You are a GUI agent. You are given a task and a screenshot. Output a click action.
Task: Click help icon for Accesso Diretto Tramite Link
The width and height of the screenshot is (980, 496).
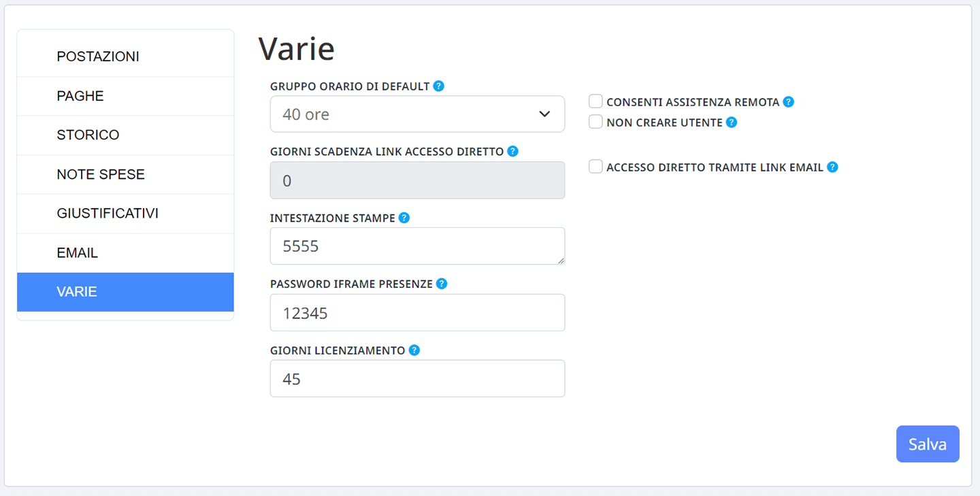832,167
